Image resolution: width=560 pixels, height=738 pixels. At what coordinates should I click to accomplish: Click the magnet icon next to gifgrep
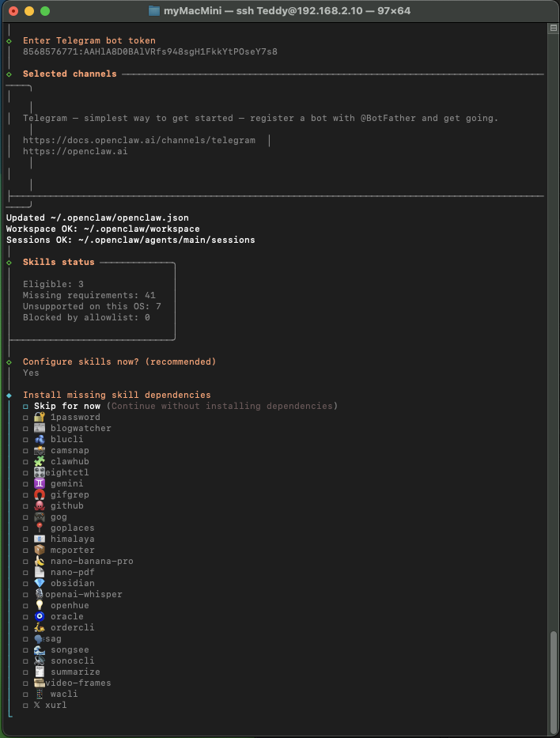click(x=39, y=494)
